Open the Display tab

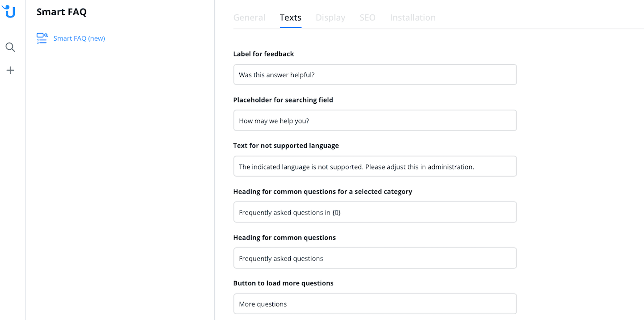330,17
